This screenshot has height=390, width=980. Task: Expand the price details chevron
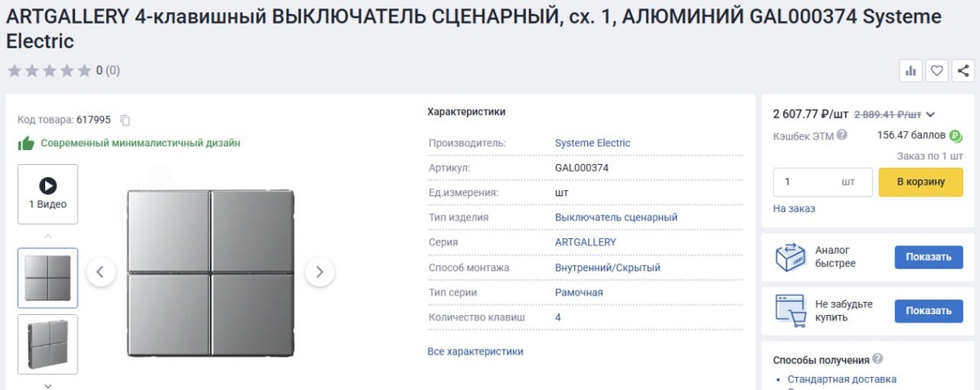tap(930, 114)
